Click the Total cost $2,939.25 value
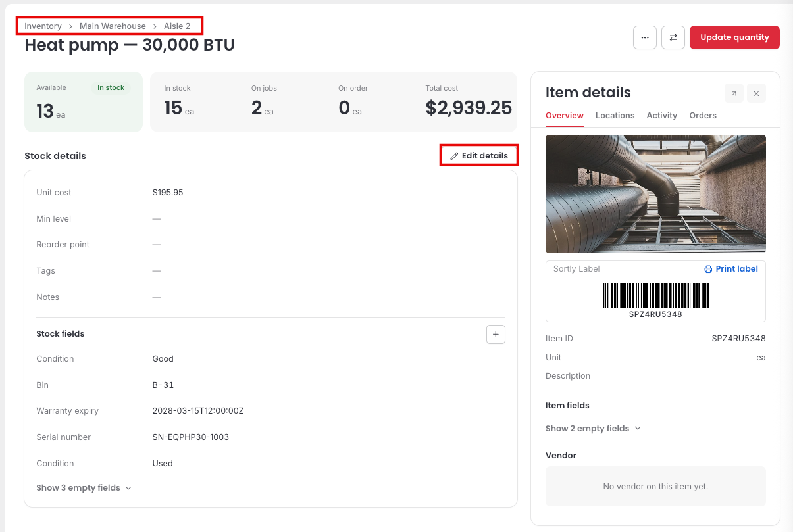The image size is (793, 532). point(469,108)
